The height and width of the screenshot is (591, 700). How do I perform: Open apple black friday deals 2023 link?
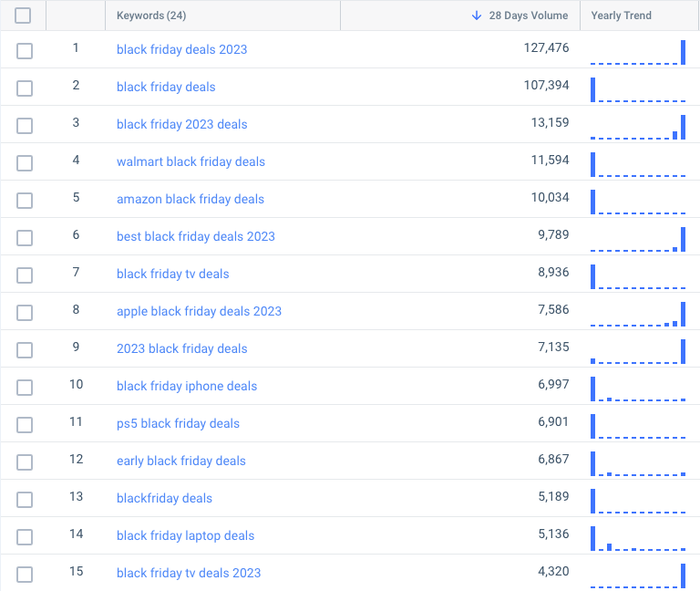(x=199, y=311)
